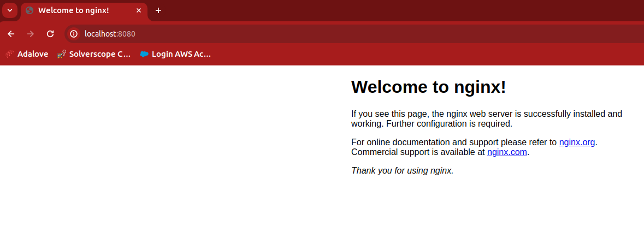Image resolution: width=644 pixels, height=238 pixels.
Task: Click the 'If you see this page' paragraph
Action: 487,118
